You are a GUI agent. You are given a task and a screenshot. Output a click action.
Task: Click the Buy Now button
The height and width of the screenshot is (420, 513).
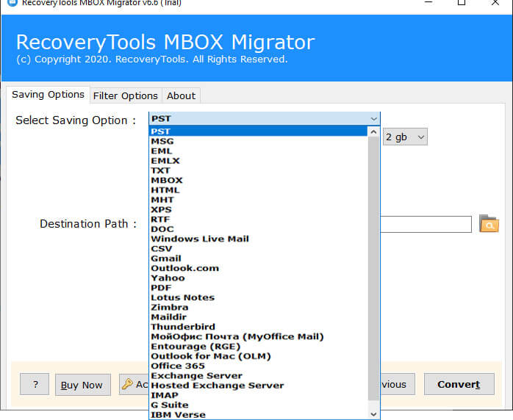[82, 385]
